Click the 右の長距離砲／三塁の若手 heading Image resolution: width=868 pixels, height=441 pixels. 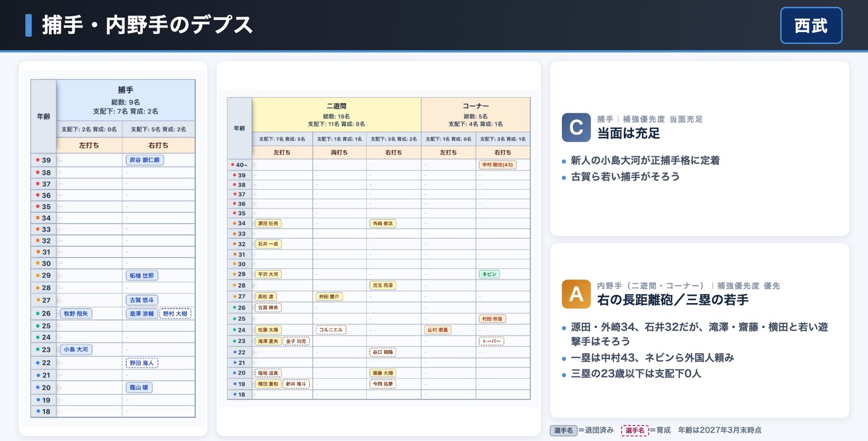673,300
